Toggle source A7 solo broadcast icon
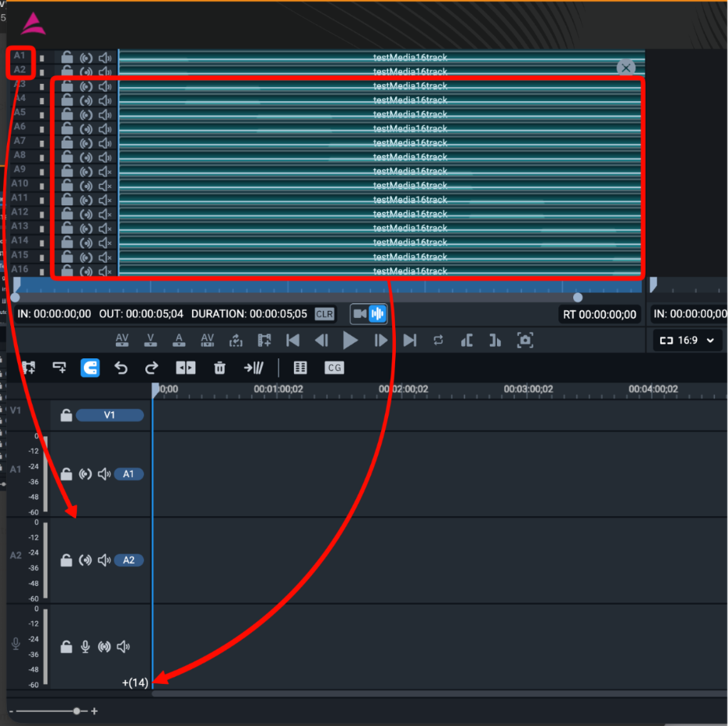The height and width of the screenshot is (726, 728). click(86, 143)
